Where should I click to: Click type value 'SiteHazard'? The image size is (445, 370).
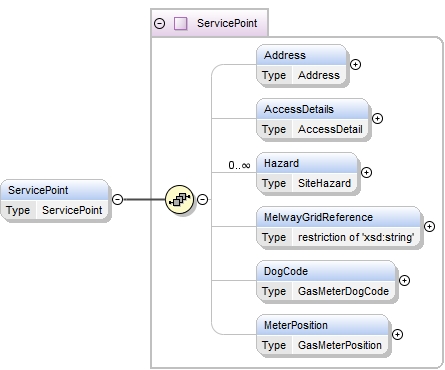coord(324,183)
